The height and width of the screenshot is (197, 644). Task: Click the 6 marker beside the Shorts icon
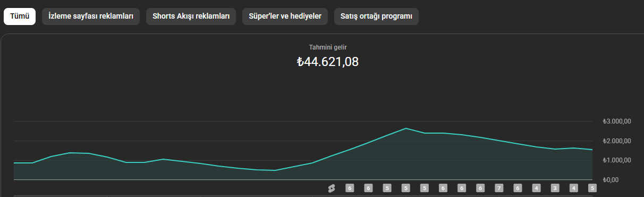[350, 188]
